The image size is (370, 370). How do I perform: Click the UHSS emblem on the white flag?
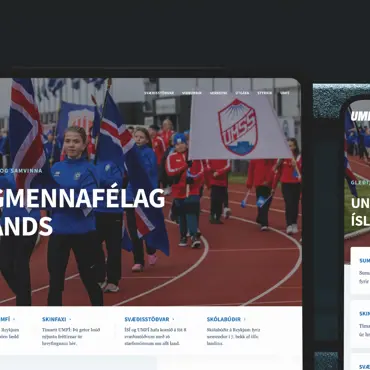click(x=238, y=127)
